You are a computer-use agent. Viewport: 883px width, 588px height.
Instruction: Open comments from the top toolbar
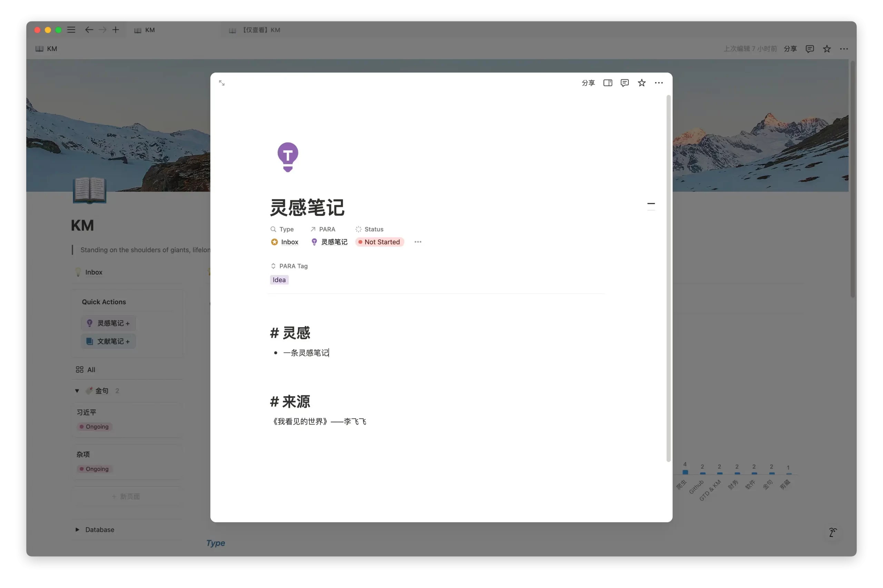coord(810,48)
